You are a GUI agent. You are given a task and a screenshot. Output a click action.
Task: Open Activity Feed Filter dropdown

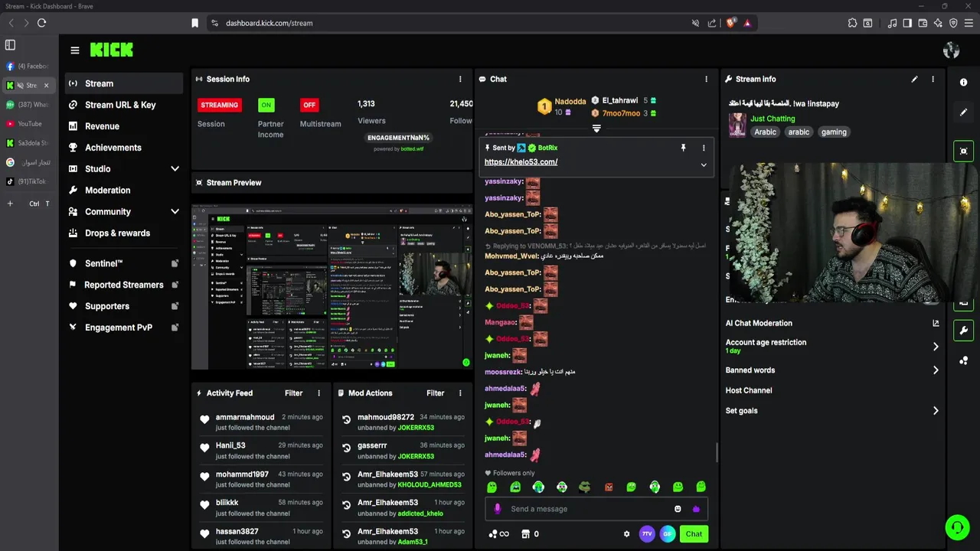[x=293, y=393]
